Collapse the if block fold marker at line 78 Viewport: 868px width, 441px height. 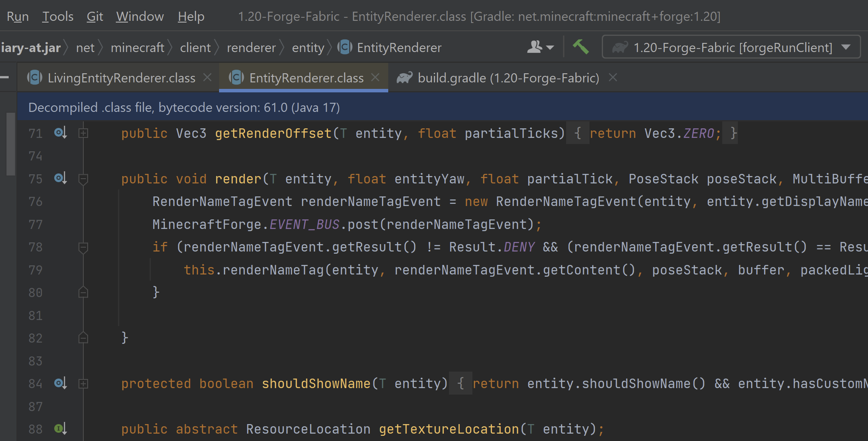(83, 247)
